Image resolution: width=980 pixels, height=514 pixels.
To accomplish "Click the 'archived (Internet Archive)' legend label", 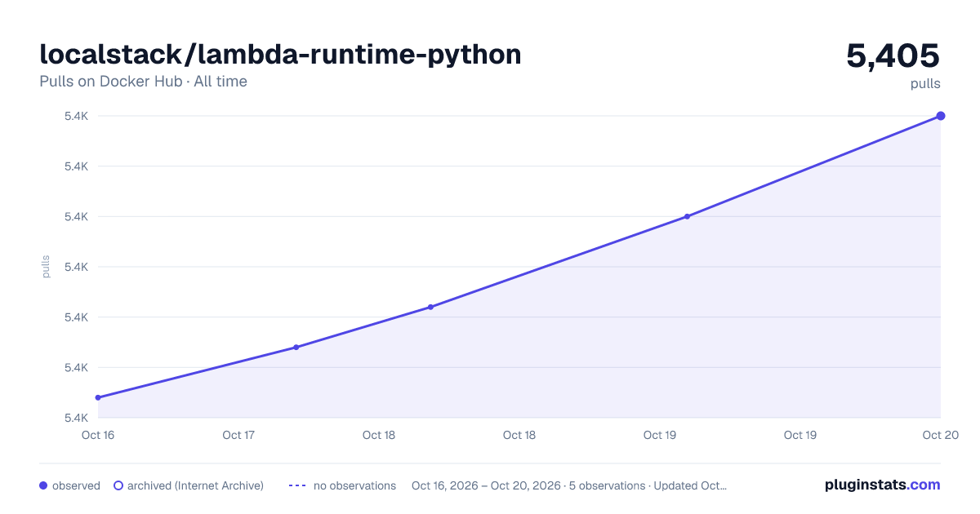I will click(195, 485).
